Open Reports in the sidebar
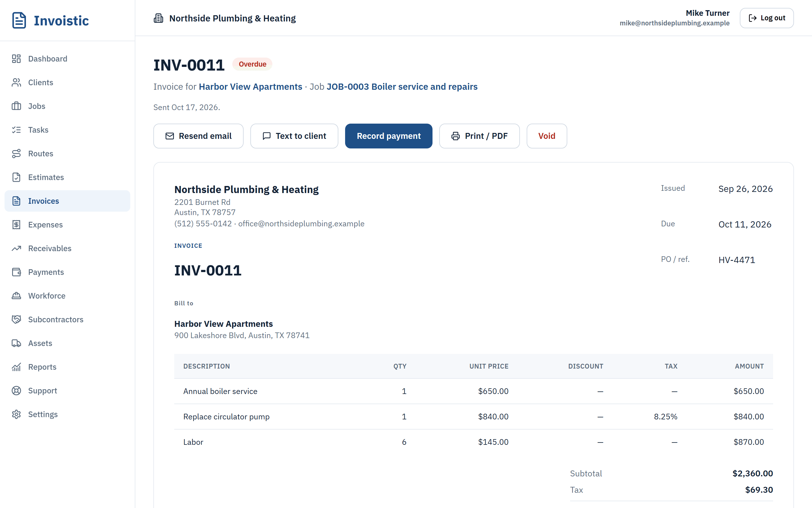Screen dimensions: 812x508 [x=67, y=367]
